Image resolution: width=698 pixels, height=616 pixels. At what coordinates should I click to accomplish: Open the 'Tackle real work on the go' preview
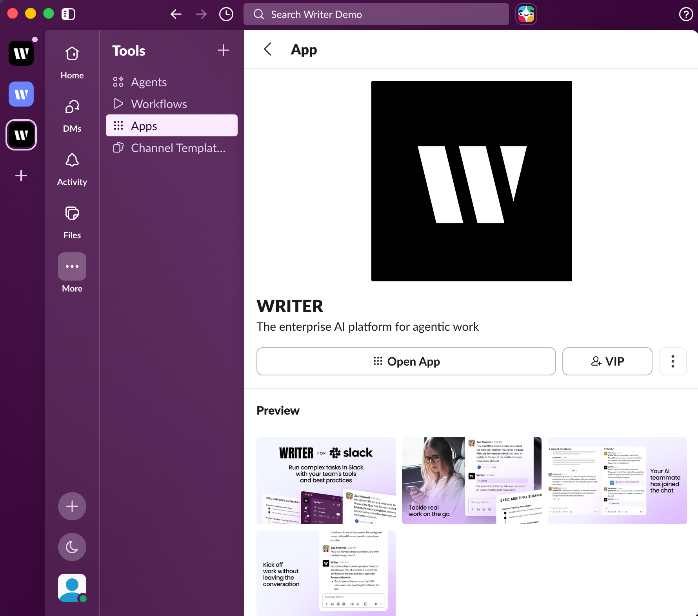tap(472, 481)
